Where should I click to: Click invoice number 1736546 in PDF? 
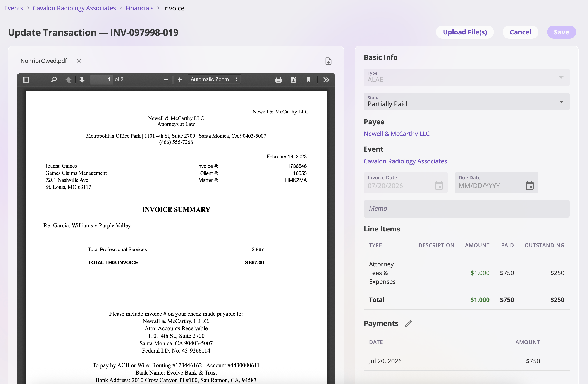tap(297, 166)
